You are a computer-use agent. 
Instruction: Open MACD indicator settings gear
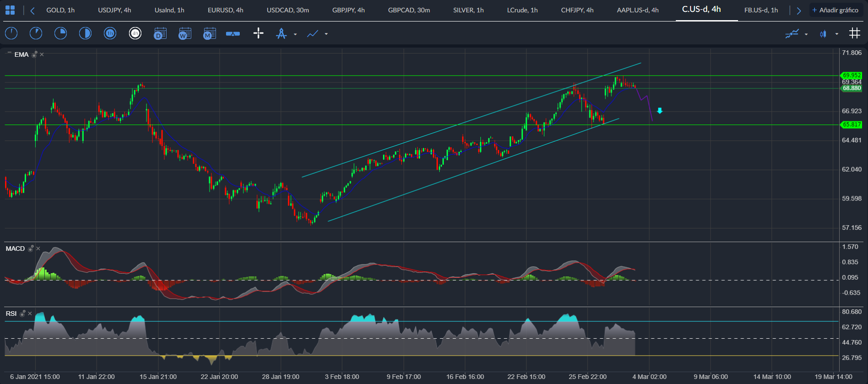pos(31,249)
